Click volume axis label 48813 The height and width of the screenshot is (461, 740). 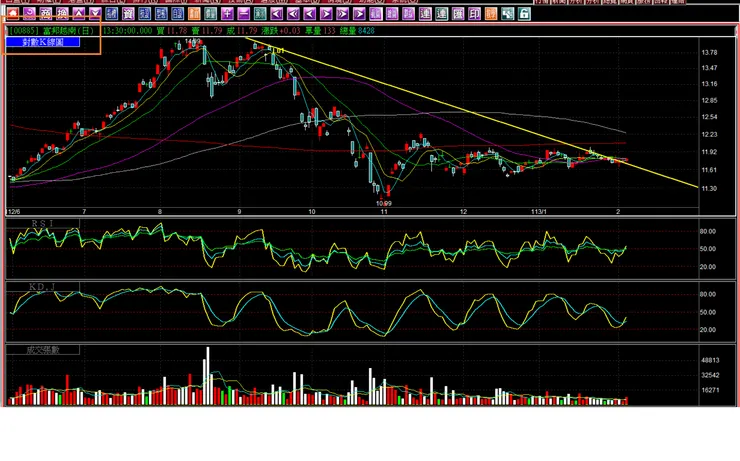(710, 360)
